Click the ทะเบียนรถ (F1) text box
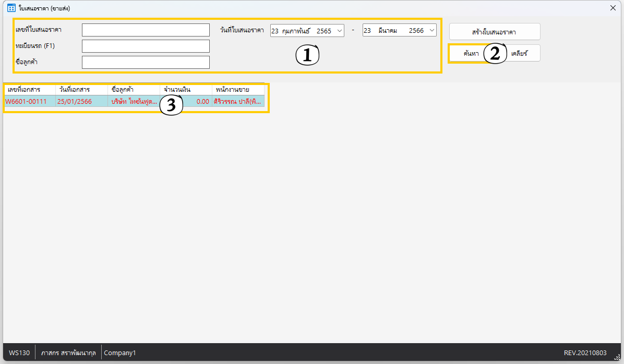The width and height of the screenshot is (624, 364). [x=146, y=46]
